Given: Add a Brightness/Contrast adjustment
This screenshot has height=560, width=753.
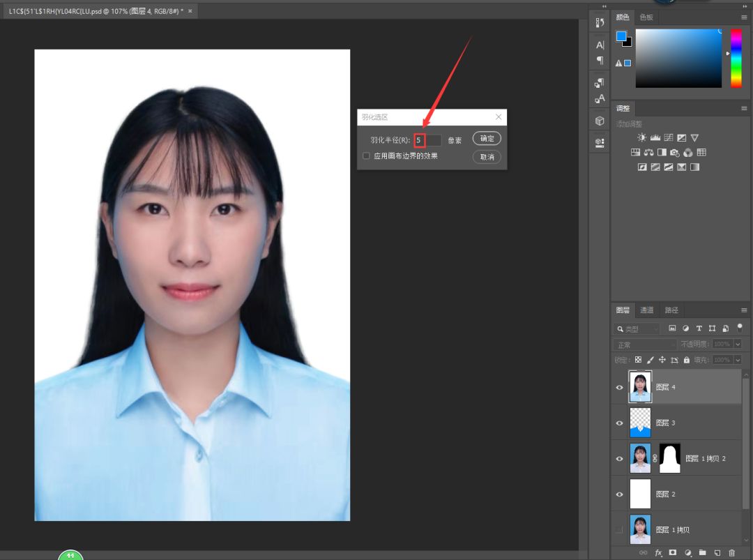Looking at the screenshot, I should [641, 138].
